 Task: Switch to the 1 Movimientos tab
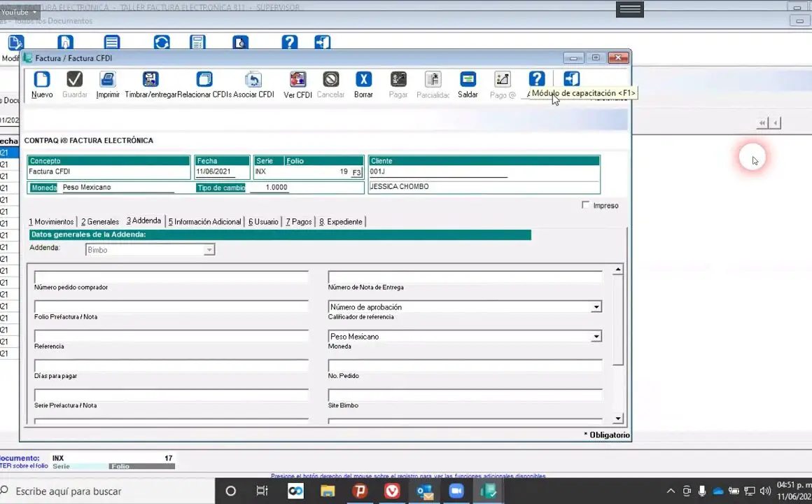click(x=51, y=222)
